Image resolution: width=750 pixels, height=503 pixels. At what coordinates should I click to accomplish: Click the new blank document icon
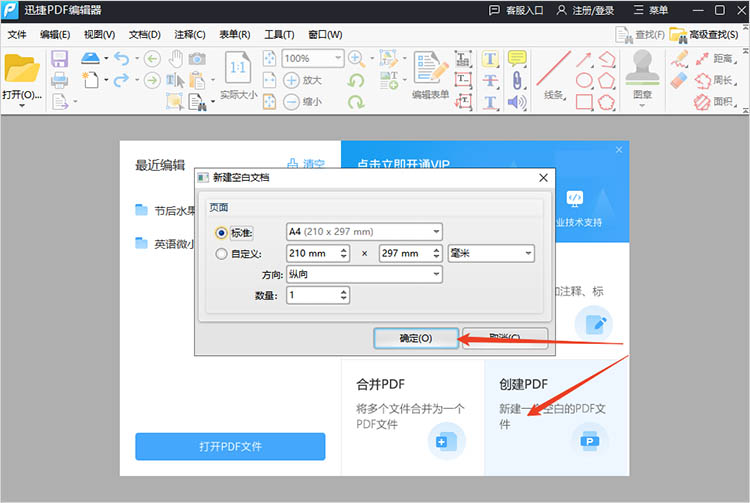(x=90, y=80)
